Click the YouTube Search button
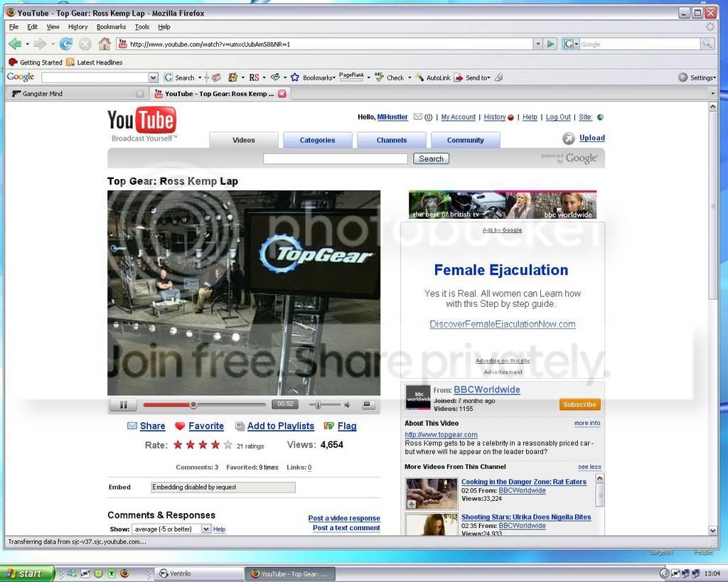Image resolution: width=728 pixels, height=582 pixels. (431, 158)
